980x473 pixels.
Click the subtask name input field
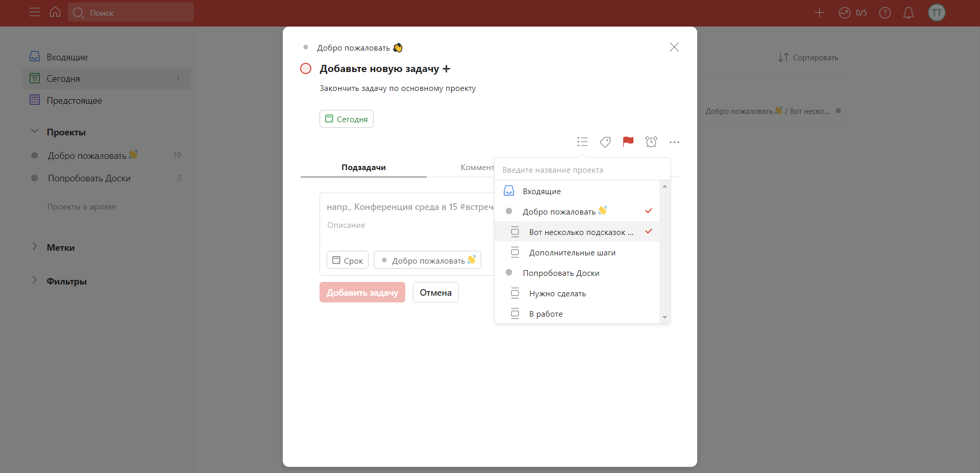(410, 207)
